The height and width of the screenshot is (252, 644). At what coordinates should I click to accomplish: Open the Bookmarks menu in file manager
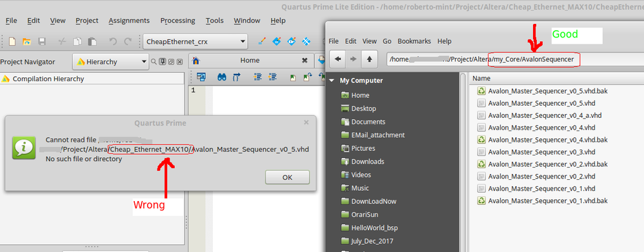414,41
